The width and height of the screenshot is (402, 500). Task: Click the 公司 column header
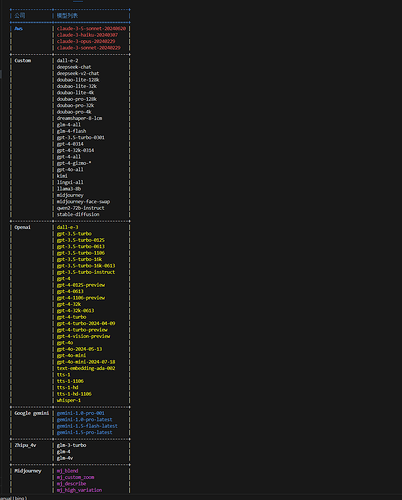20,16
